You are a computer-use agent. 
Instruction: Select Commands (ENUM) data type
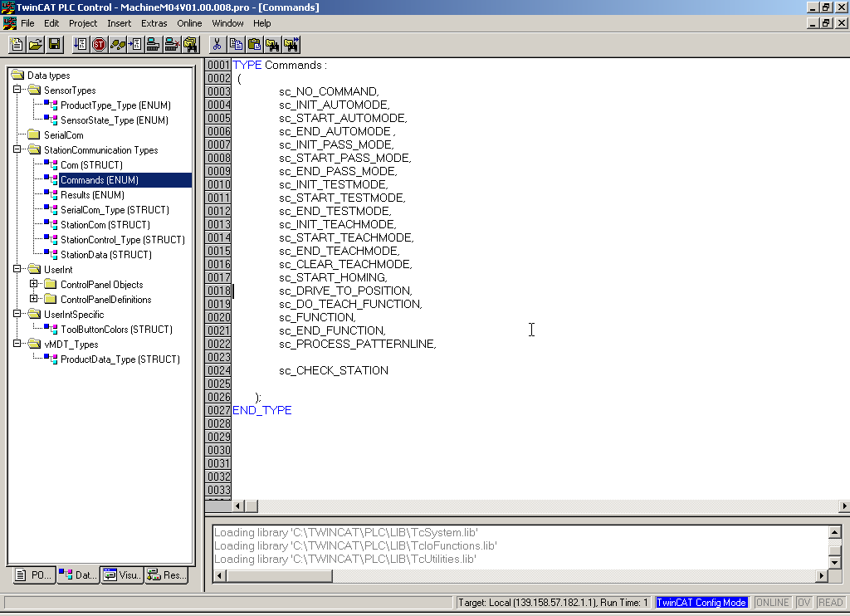pos(100,180)
